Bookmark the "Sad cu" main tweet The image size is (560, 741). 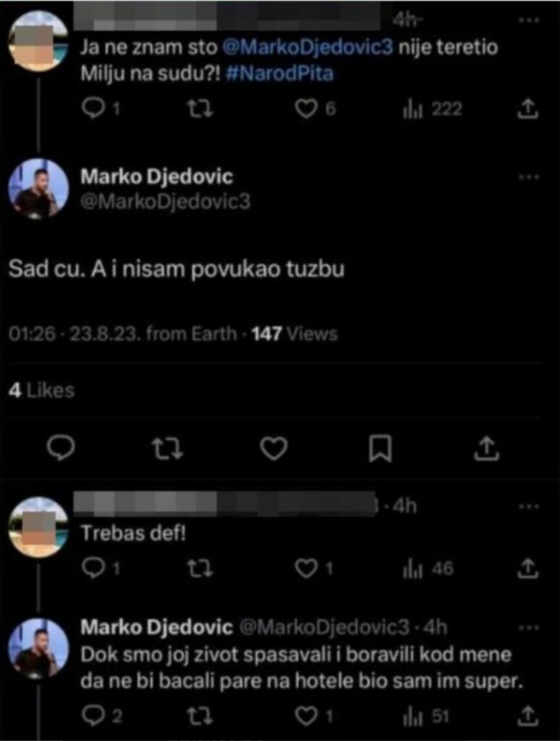(x=380, y=449)
